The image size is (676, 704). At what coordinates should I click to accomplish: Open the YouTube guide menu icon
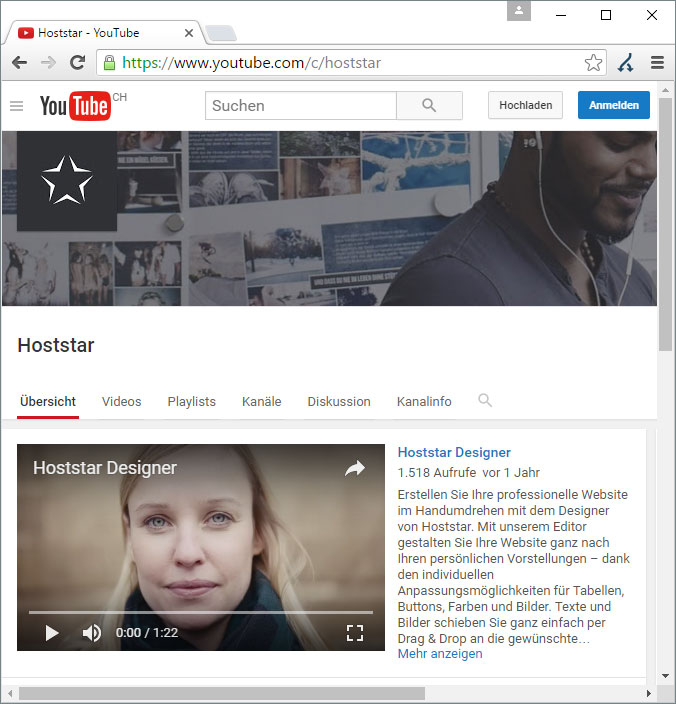[17, 106]
